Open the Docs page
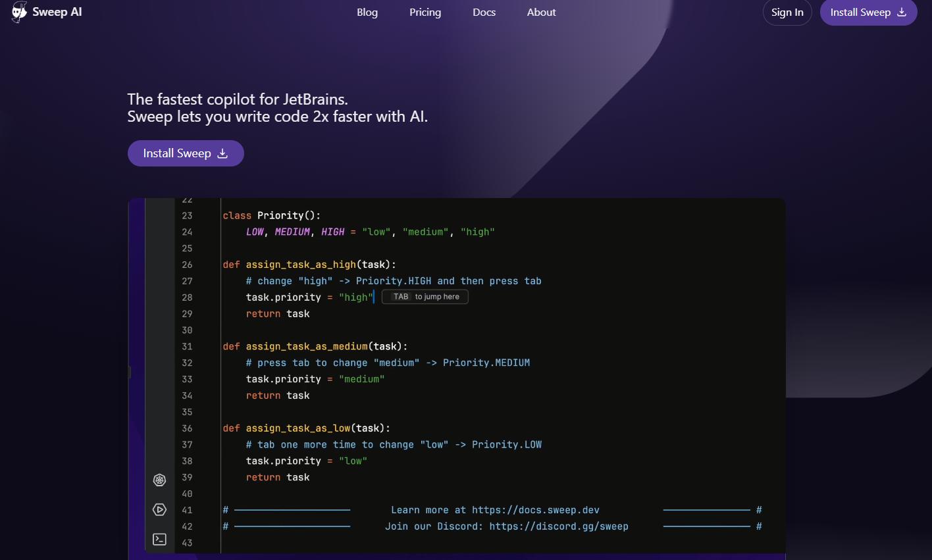 [x=484, y=13]
